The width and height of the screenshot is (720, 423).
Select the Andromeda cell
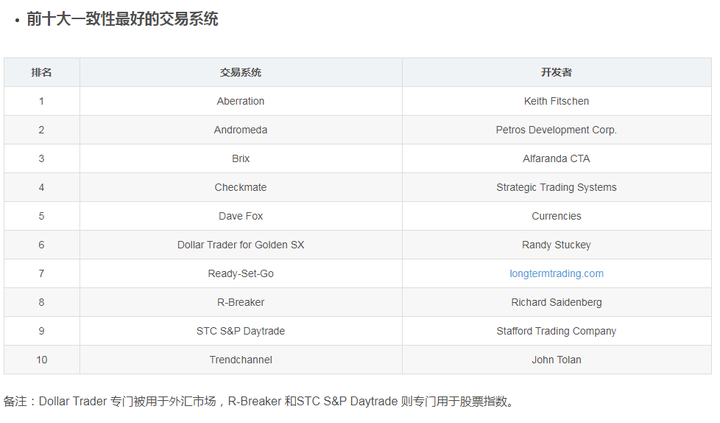click(x=241, y=130)
